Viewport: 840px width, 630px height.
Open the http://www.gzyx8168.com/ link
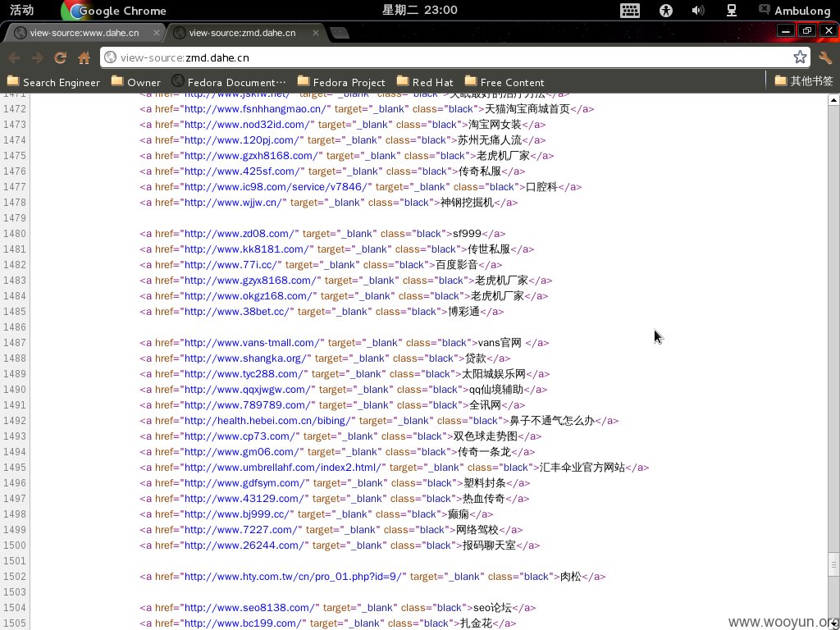[x=251, y=281]
